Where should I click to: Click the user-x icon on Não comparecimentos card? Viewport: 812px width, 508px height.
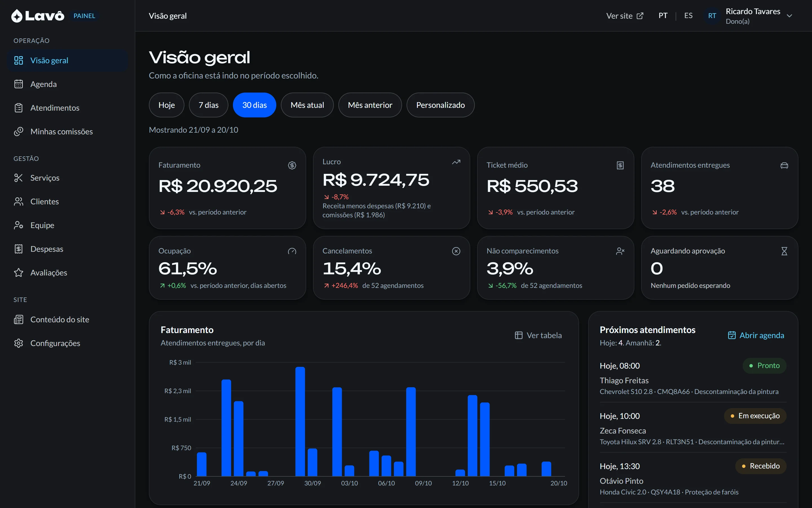(620, 251)
